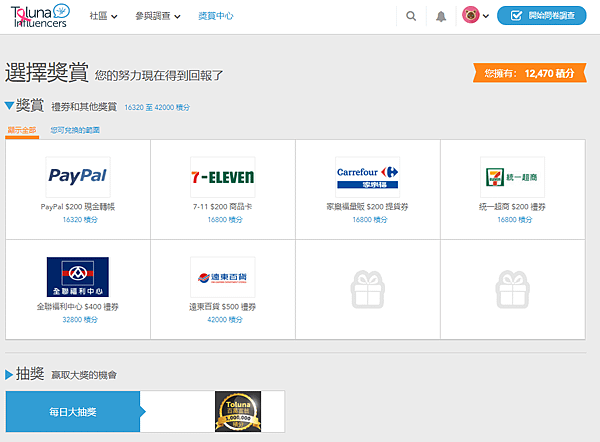Click the 16320 至 42000 積分 range text
The image size is (600, 442).
[157, 107]
